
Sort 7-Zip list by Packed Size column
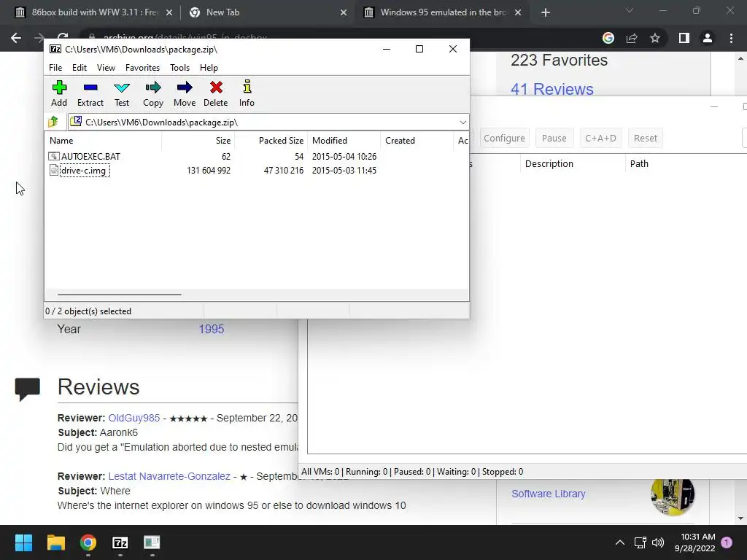(x=270, y=141)
